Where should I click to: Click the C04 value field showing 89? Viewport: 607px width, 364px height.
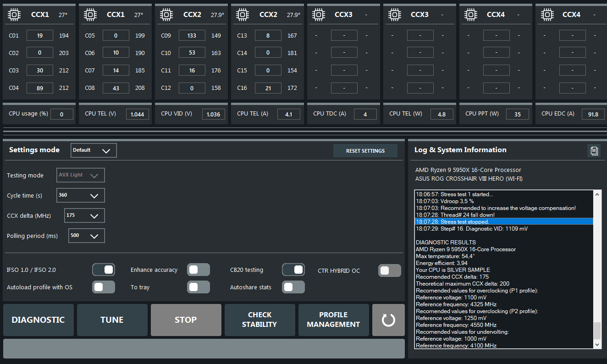[x=40, y=88]
